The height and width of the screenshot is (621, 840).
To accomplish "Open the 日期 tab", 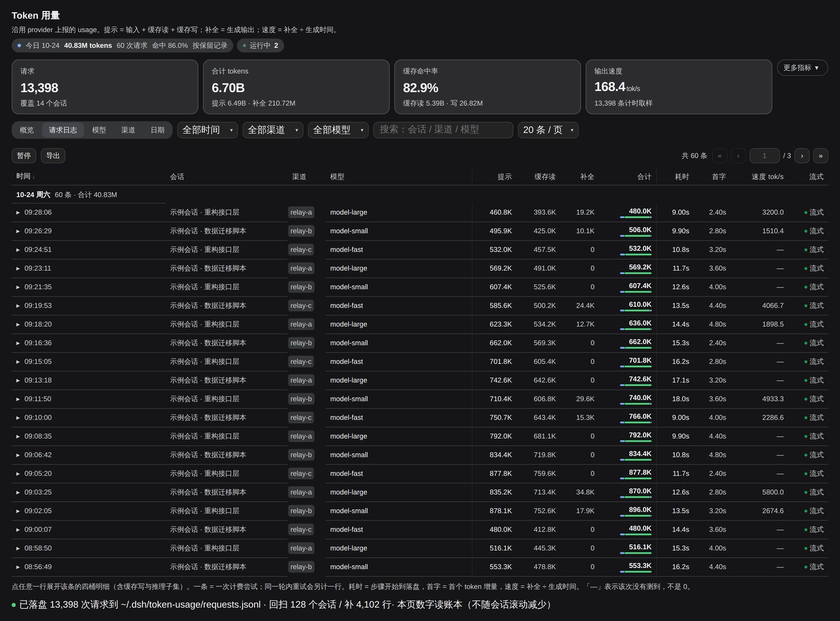I will click(157, 130).
